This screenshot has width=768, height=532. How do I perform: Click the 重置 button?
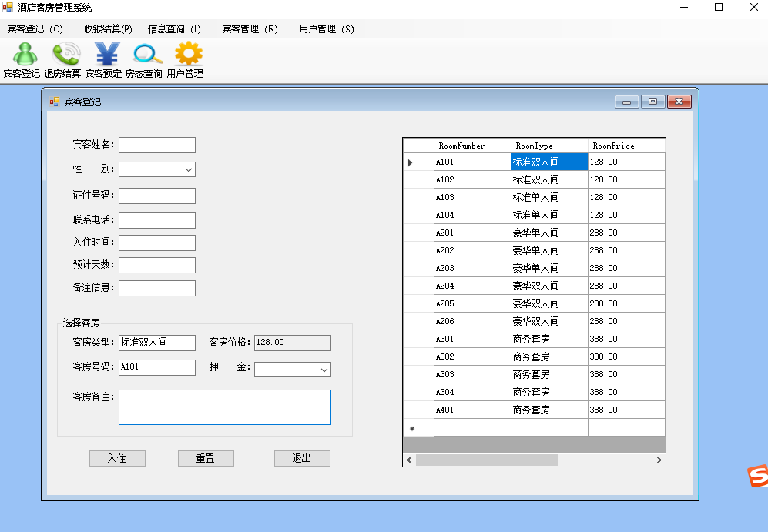coord(206,459)
